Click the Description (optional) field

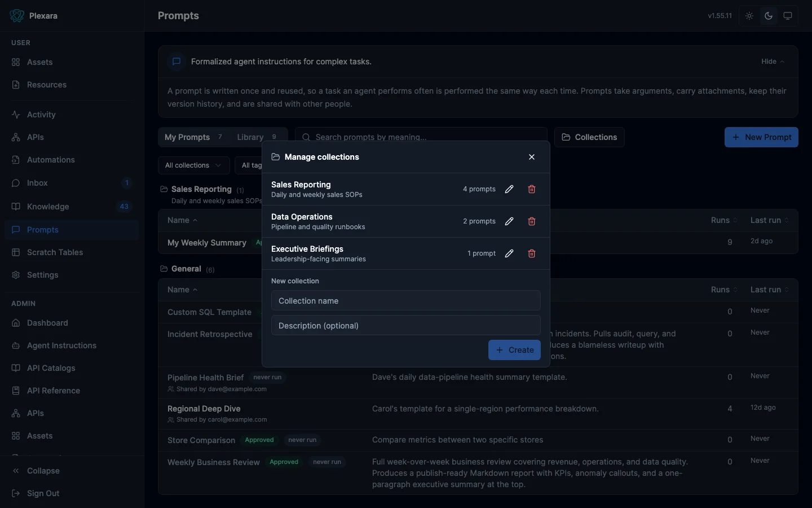(406, 325)
